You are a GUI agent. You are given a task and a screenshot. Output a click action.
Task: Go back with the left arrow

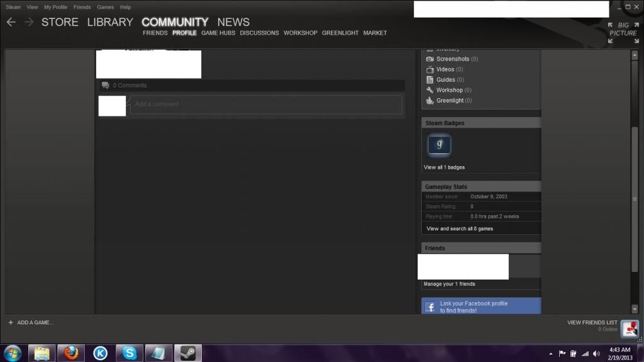pyautogui.click(x=11, y=22)
